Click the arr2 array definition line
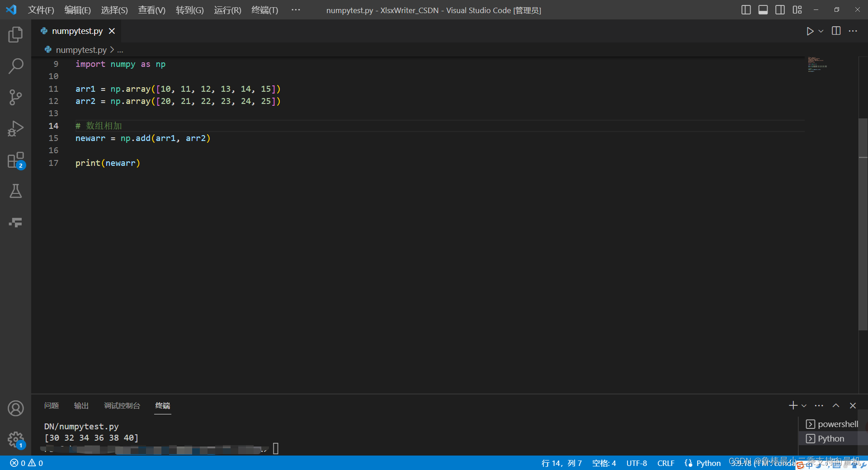The width and height of the screenshot is (868, 470). pyautogui.click(x=178, y=101)
